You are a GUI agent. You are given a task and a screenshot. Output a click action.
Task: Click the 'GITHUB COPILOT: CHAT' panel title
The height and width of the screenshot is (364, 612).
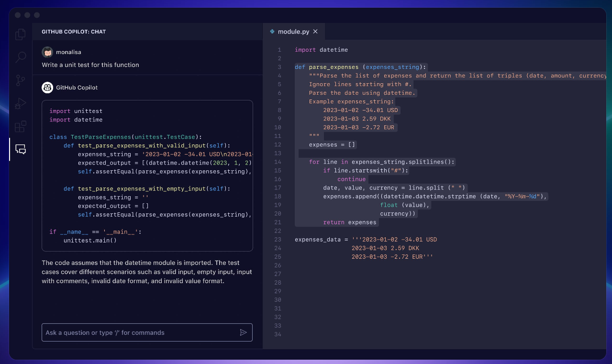tap(74, 32)
